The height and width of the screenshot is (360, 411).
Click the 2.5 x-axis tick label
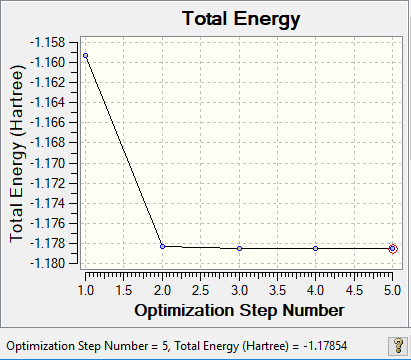(201, 290)
